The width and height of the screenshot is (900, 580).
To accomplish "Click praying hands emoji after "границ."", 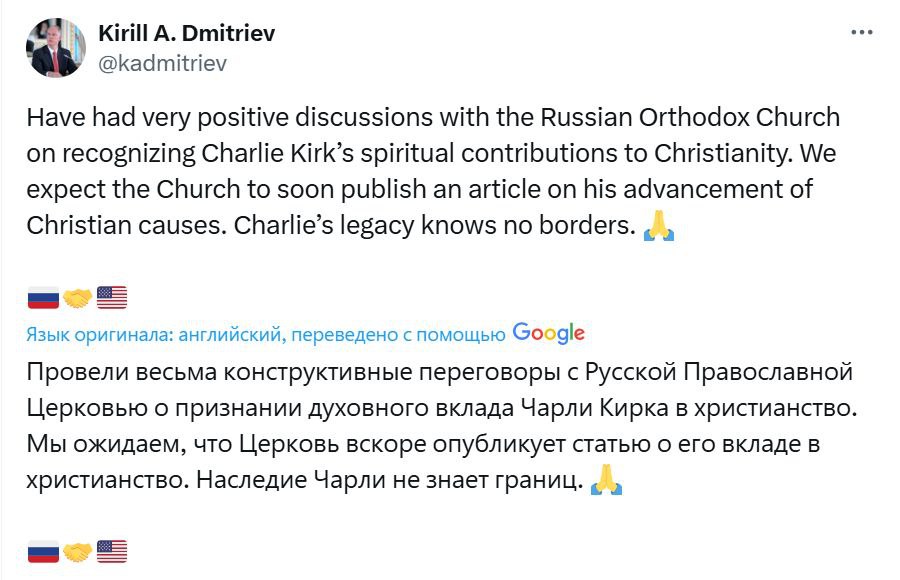I will click(x=606, y=480).
